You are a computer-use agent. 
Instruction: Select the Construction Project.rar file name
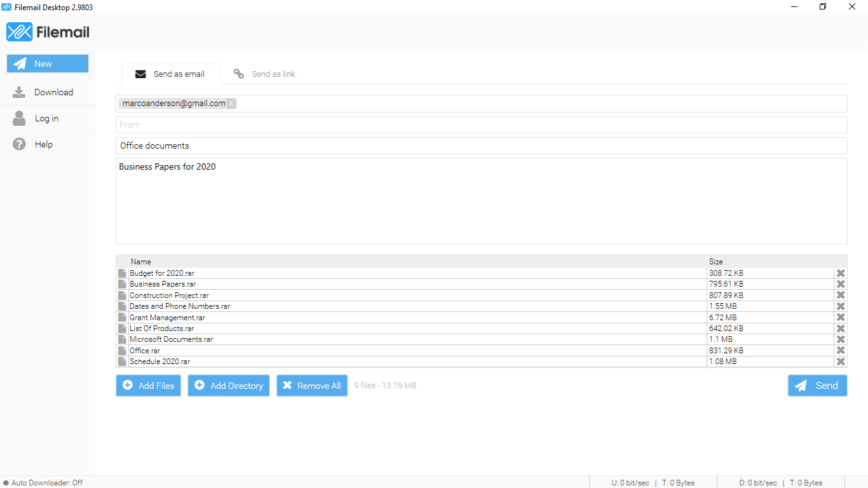coord(169,295)
